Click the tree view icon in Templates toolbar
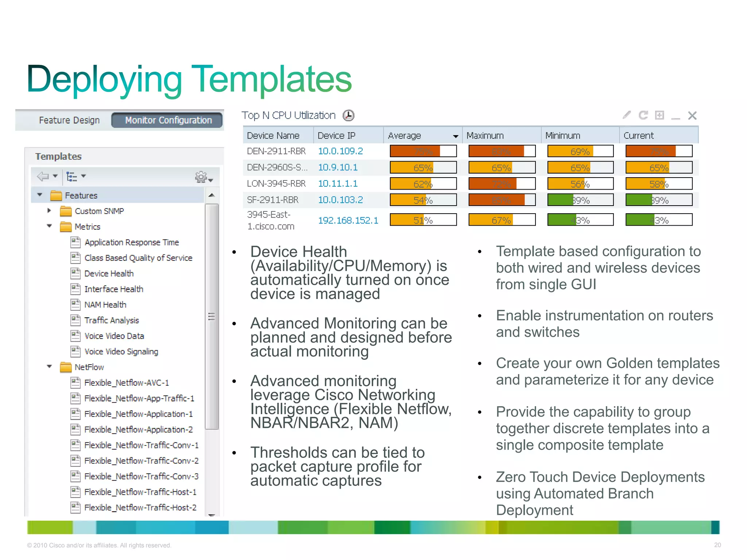The width and height of the screenshot is (747, 560). (72, 176)
